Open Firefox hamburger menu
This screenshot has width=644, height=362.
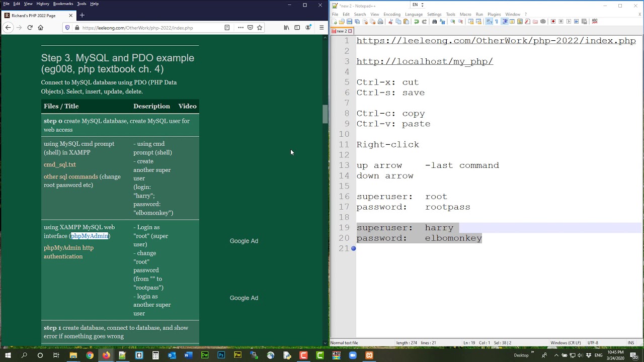[x=321, y=28]
